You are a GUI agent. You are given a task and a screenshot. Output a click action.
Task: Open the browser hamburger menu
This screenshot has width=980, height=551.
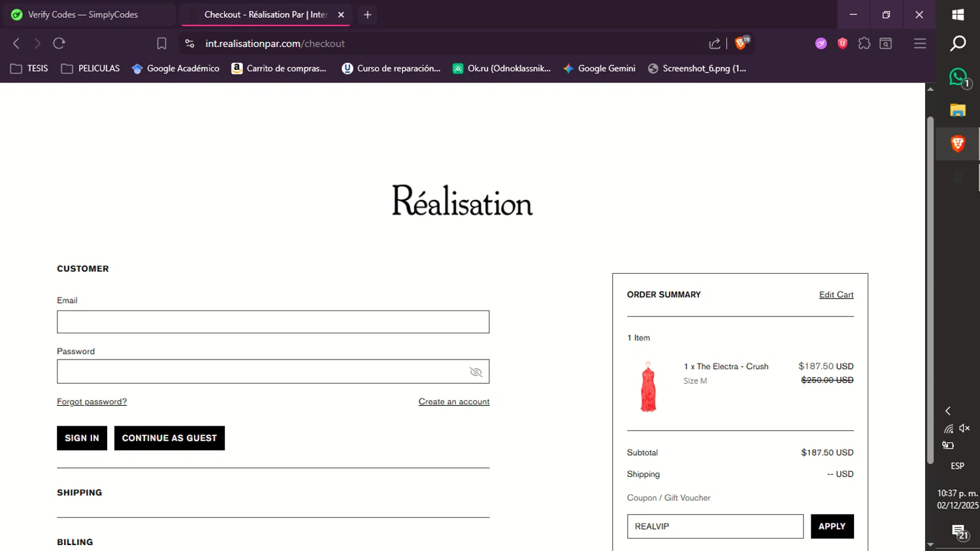point(920,44)
